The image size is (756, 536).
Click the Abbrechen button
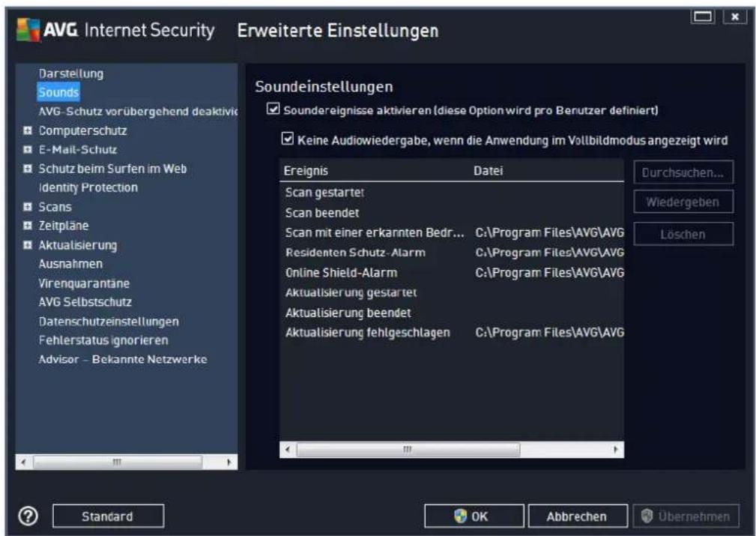point(578,517)
